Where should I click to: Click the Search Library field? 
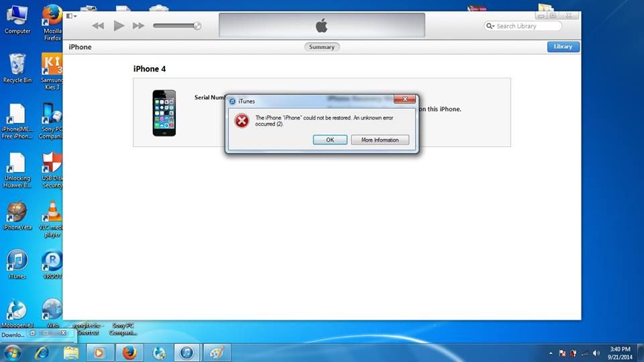527,26
